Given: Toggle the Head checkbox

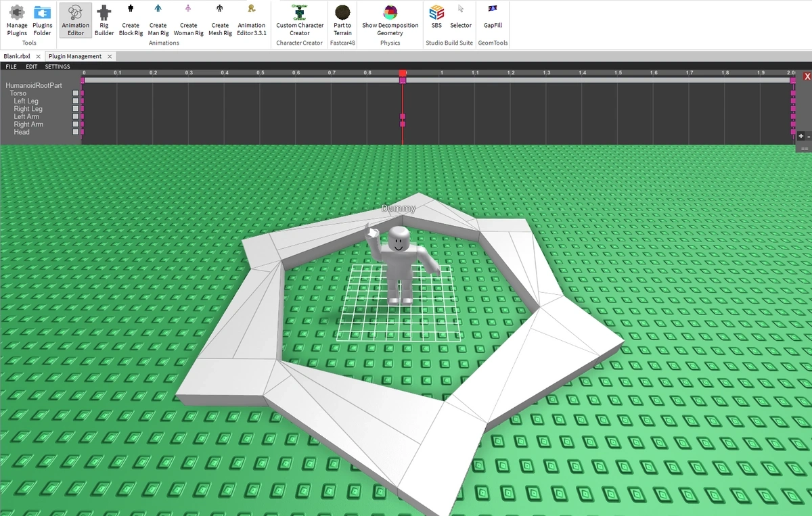Looking at the screenshot, I should tap(76, 133).
